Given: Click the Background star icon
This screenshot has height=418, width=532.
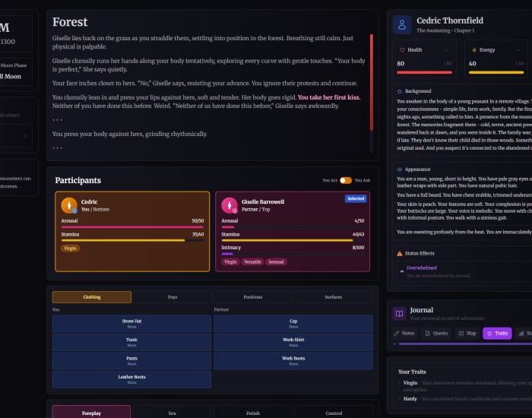Looking at the screenshot, I should 400,91.
